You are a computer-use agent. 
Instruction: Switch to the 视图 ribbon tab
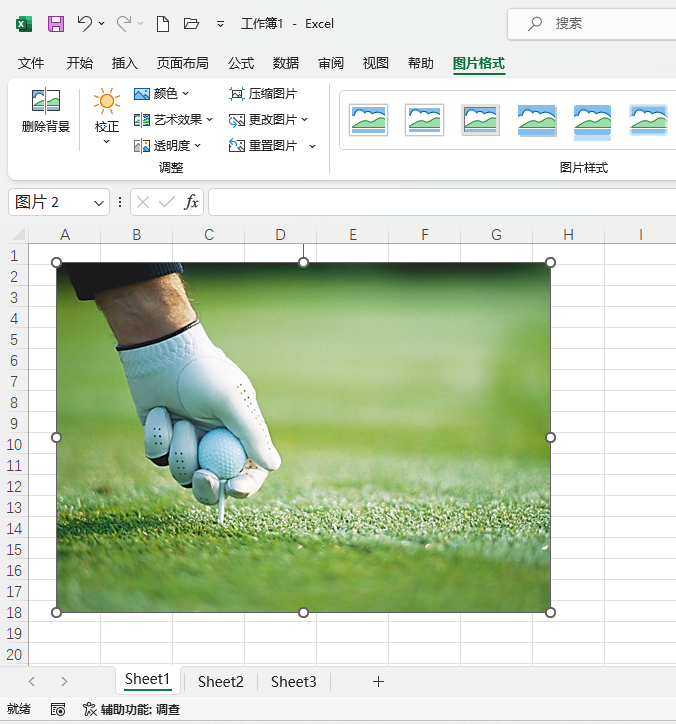point(376,63)
